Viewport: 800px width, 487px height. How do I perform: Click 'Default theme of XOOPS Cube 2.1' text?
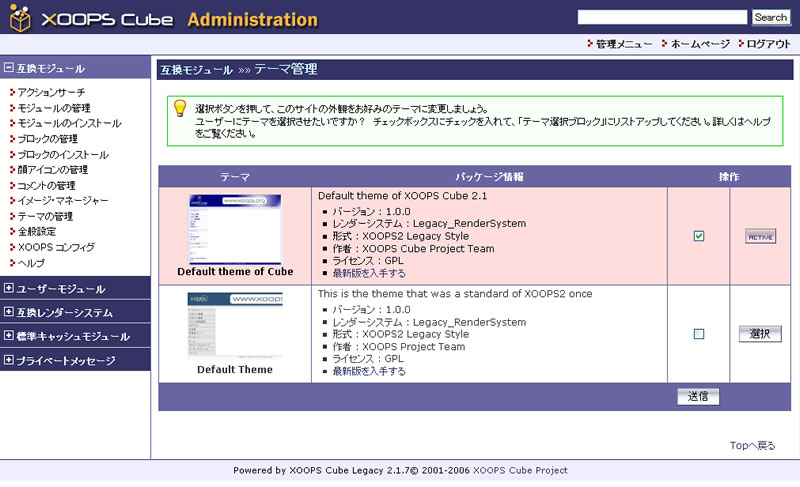click(x=403, y=196)
